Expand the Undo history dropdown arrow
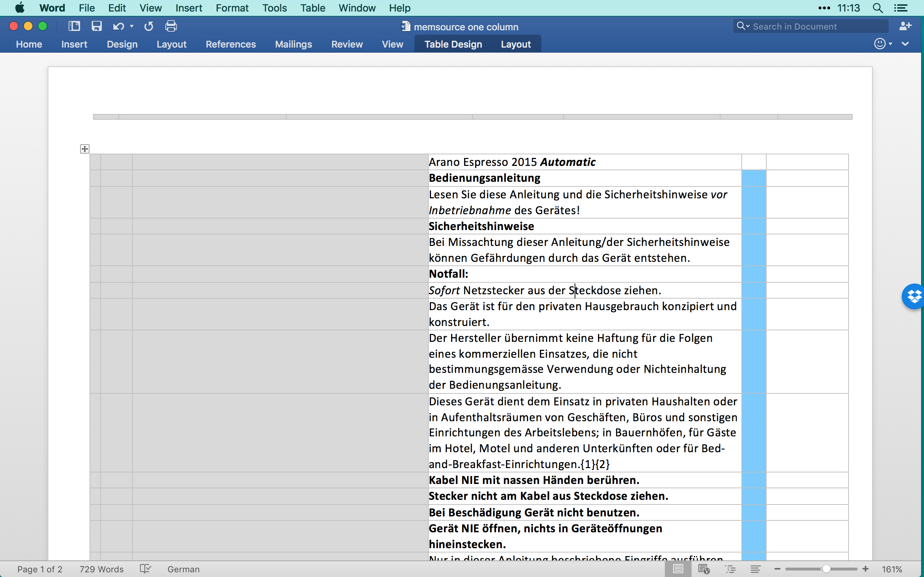924x577 pixels. click(132, 26)
